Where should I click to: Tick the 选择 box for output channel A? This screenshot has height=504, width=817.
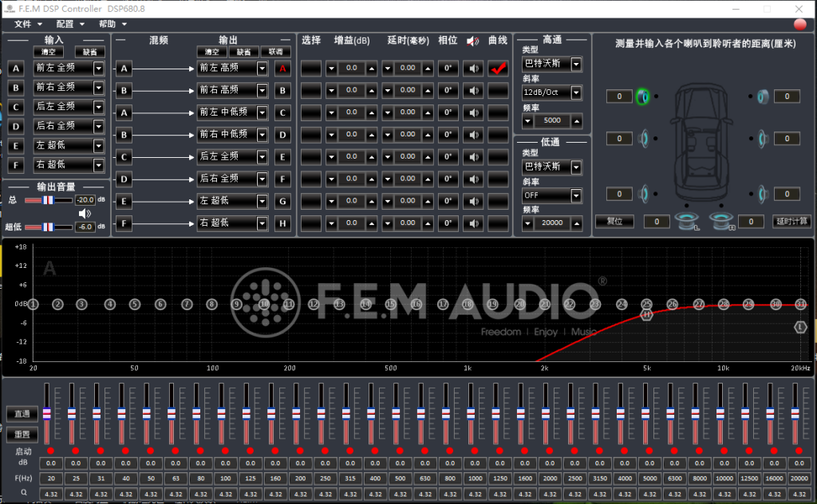pyautogui.click(x=311, y=69)
